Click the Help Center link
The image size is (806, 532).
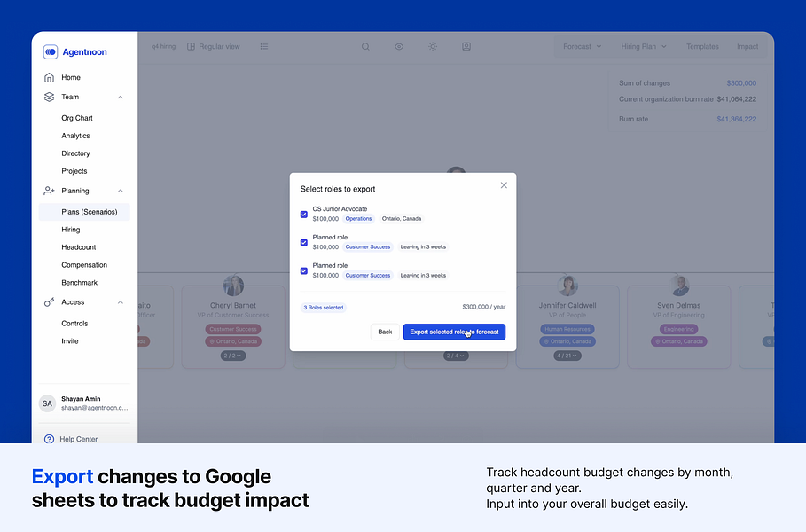78,439
